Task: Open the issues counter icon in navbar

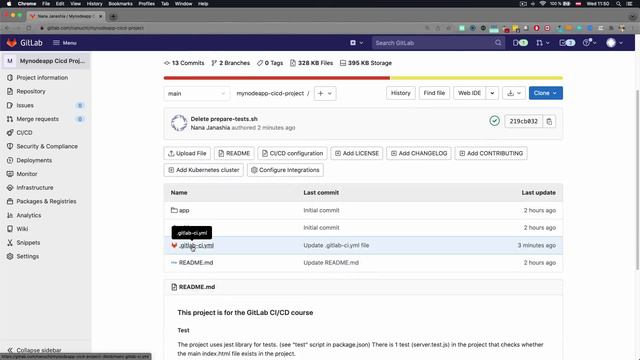Action: (520, 43)
